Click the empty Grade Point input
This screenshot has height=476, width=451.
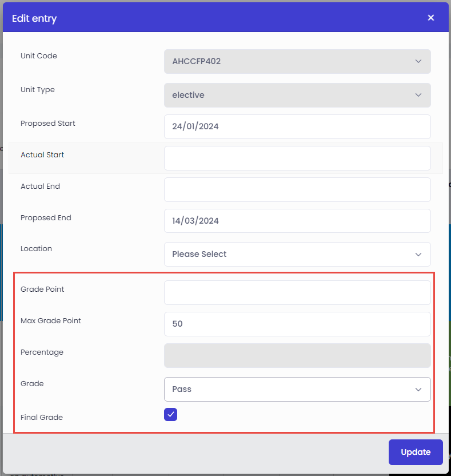tap(297, 293)
